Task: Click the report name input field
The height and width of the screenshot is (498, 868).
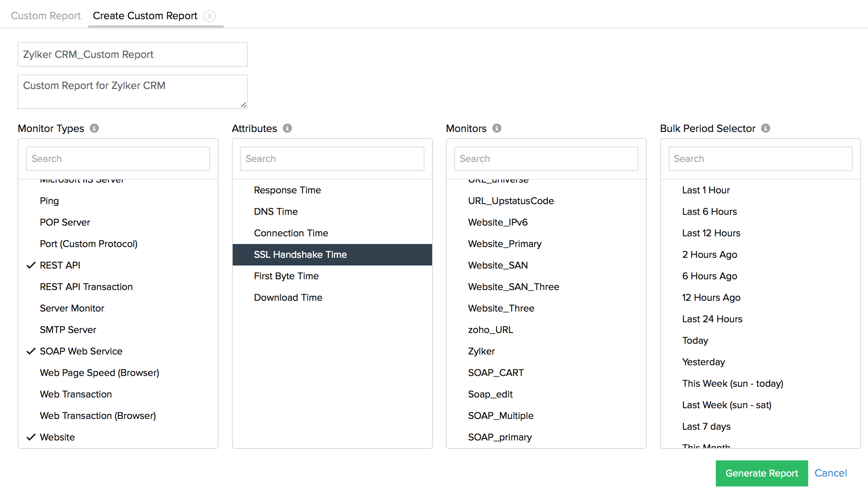Action: click(x=132, y=54)
